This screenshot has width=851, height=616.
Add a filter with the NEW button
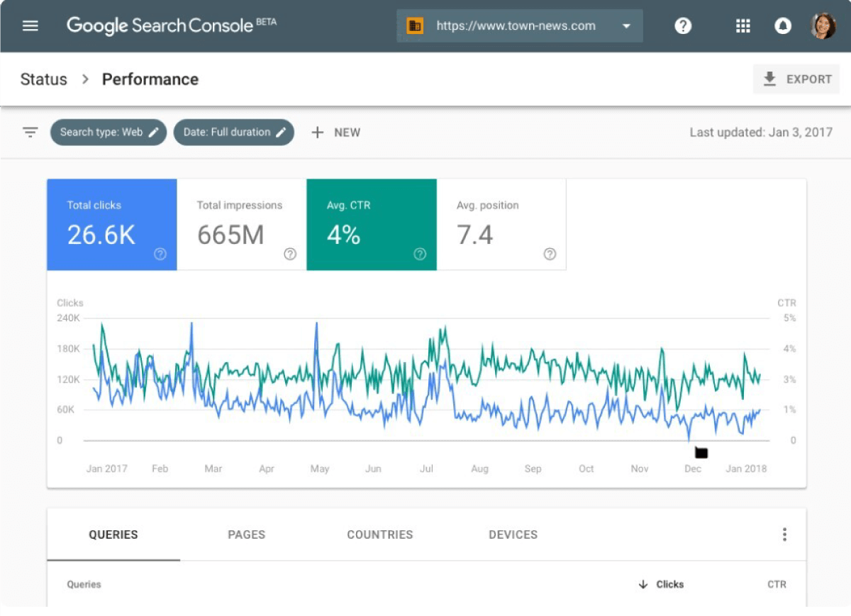click(x=335, y=132)
